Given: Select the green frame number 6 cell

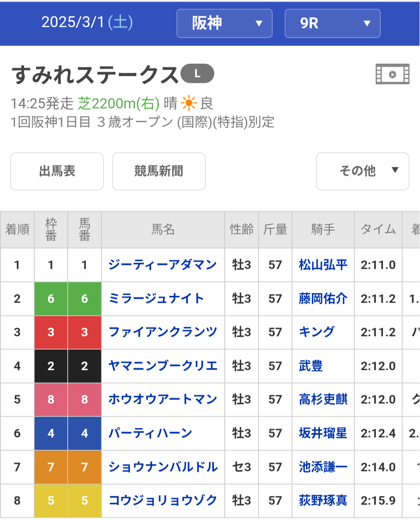Looking at the screenshot, I should click(51, 299).
